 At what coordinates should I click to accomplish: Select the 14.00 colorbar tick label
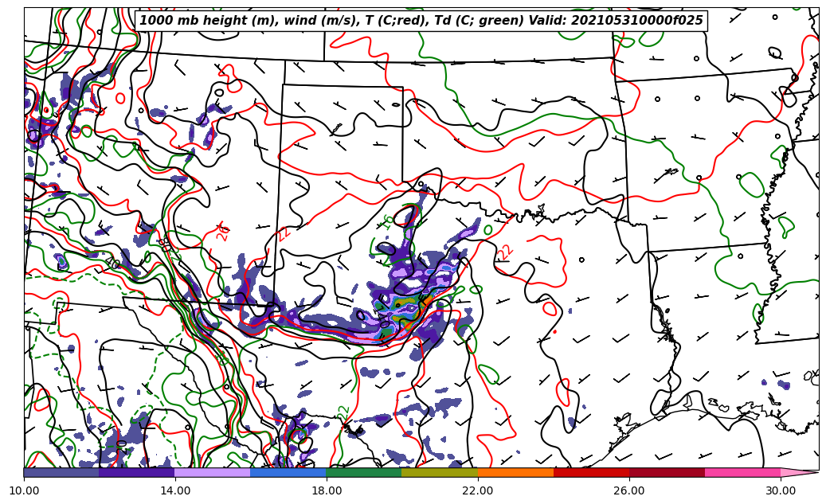click(175, 491)
